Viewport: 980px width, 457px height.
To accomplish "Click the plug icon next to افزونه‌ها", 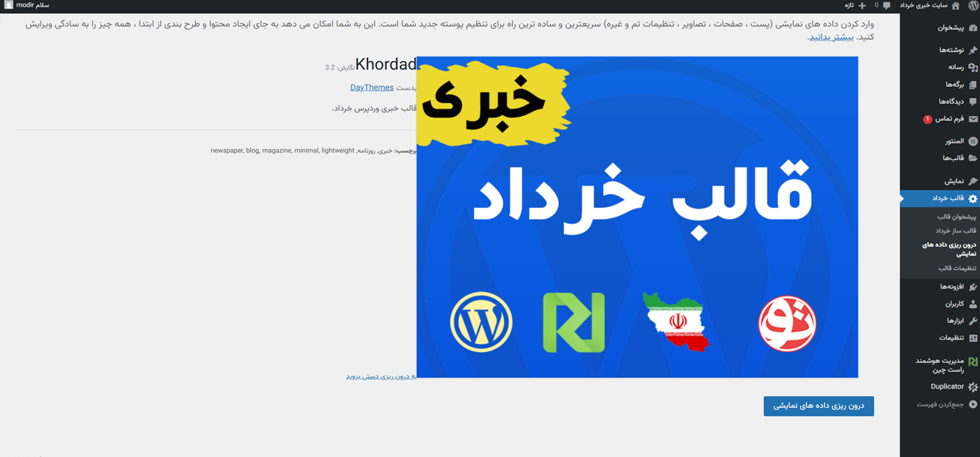I will coord(973,287).
